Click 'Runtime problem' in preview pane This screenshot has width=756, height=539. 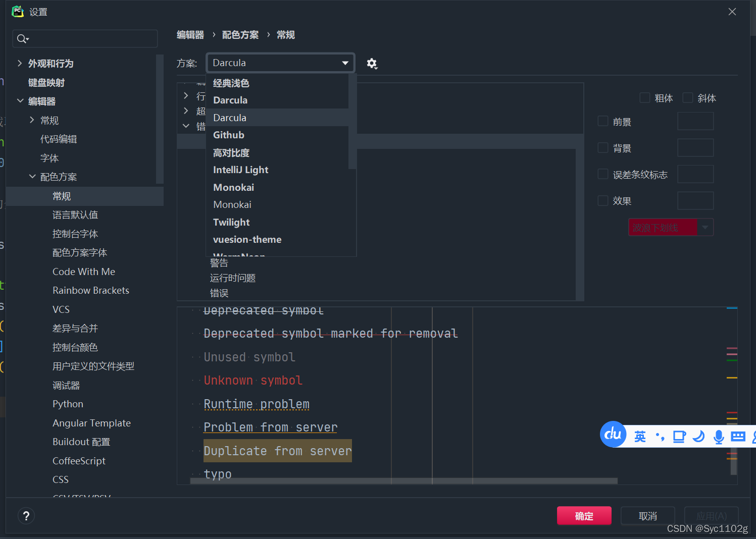[257, 404]
